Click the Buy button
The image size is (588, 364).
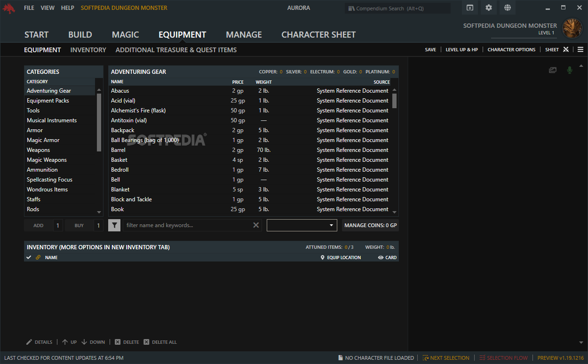[x=79, y=225]
